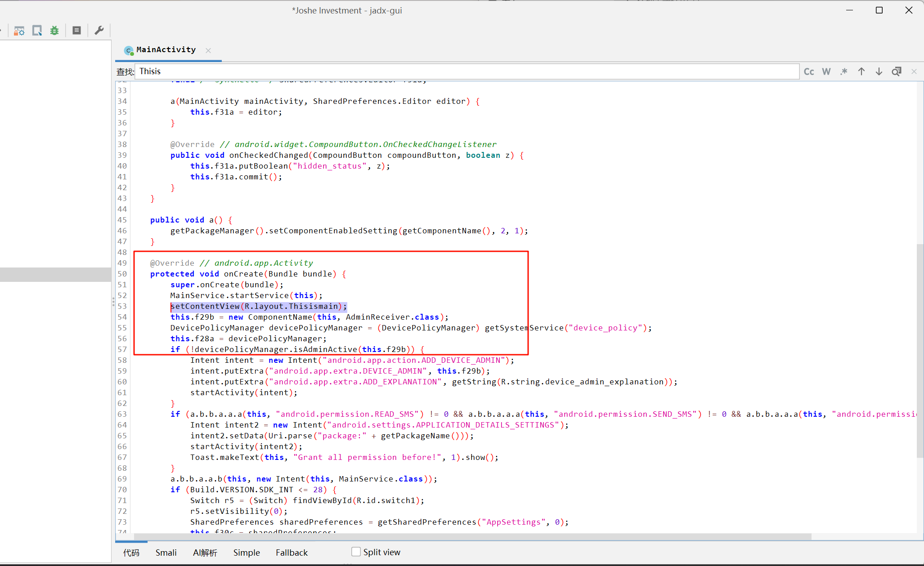924x566 pixels.
Task: Click the log viewer toolbar icon
Action: pyautogui.click(x=77, y=31)
